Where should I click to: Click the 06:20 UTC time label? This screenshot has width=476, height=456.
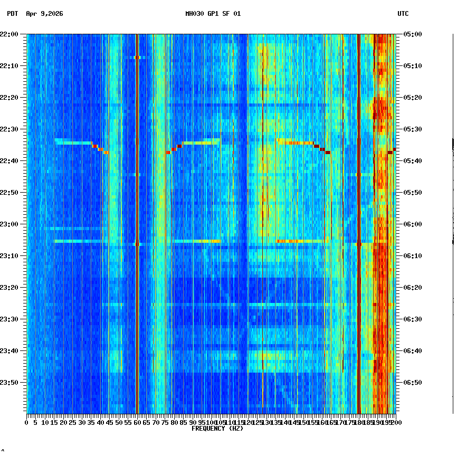point(413,288)
